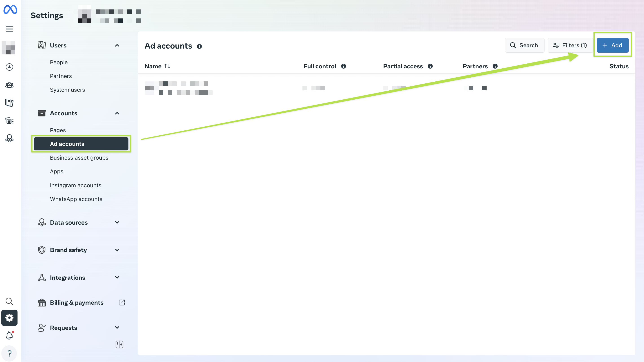Expand the Data sources section

117,223
